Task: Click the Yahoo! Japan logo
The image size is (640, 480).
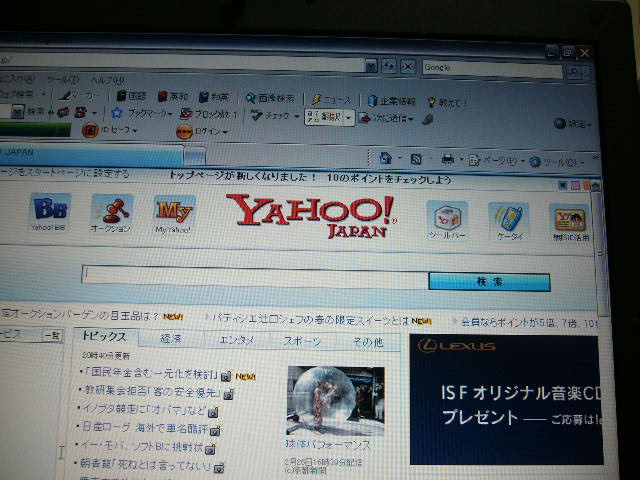Action: click(311, 215)
